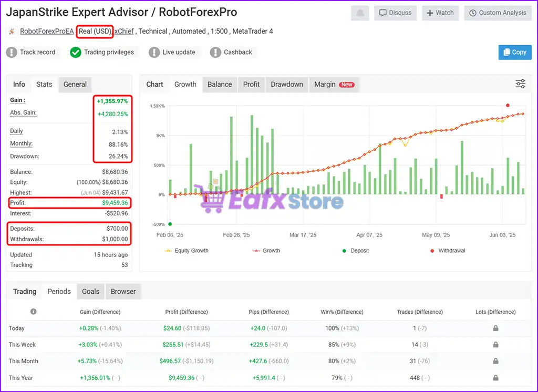The height and width of the screenshot is (392, 538).
Task: Toggle Equity Growth series in legend
Action: [187, 251]
